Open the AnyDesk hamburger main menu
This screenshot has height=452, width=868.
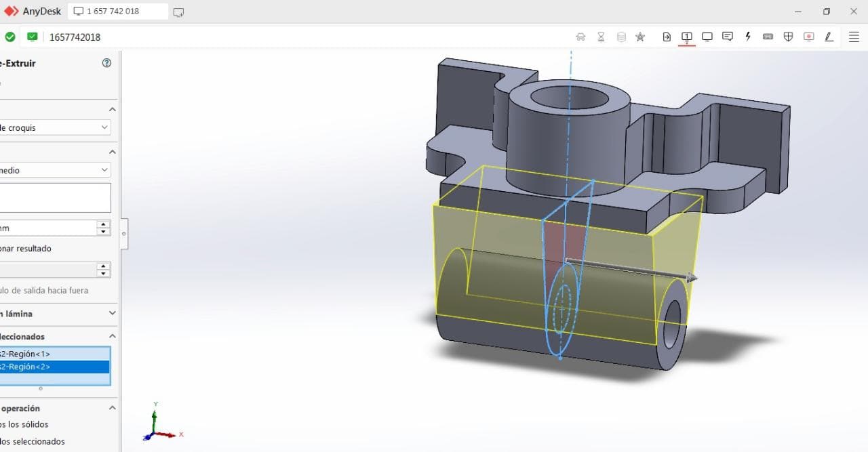pos(854,37)
